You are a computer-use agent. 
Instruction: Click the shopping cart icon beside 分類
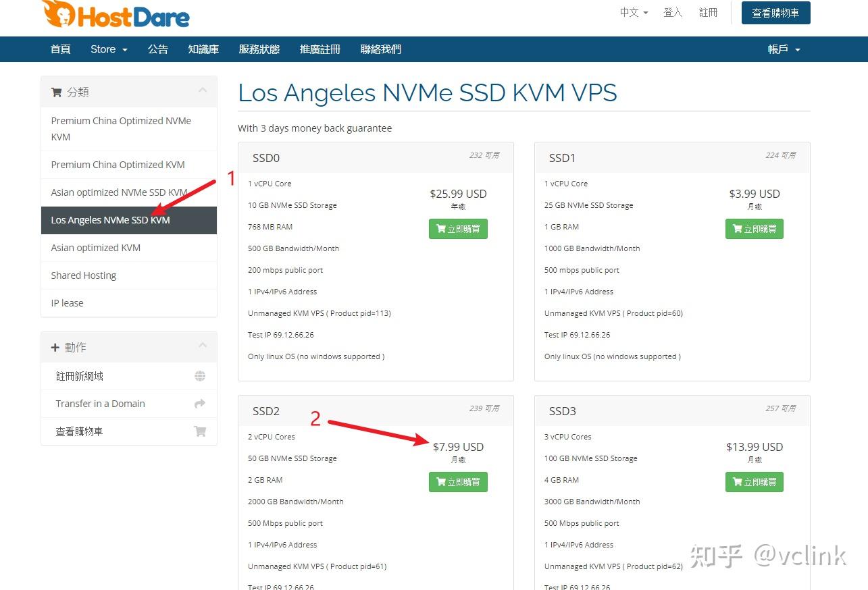coord(57,92)
